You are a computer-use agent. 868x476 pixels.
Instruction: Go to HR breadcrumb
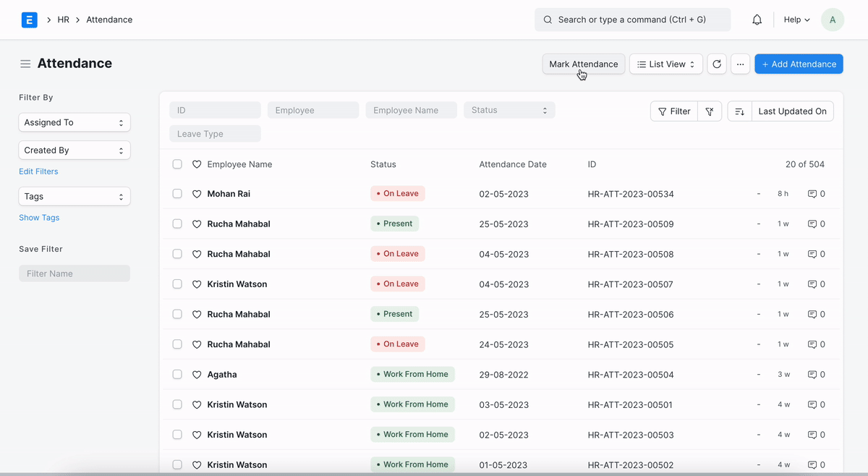(64, 20)
